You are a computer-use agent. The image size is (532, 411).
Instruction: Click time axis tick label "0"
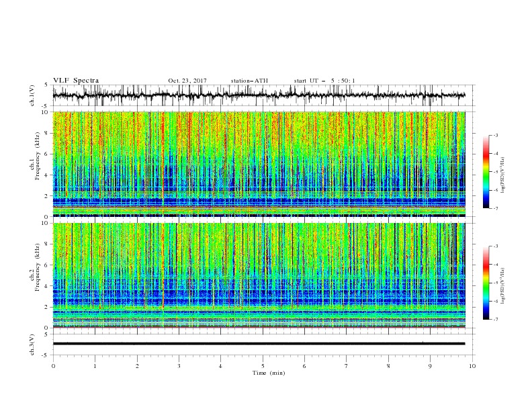pos(53,366)
